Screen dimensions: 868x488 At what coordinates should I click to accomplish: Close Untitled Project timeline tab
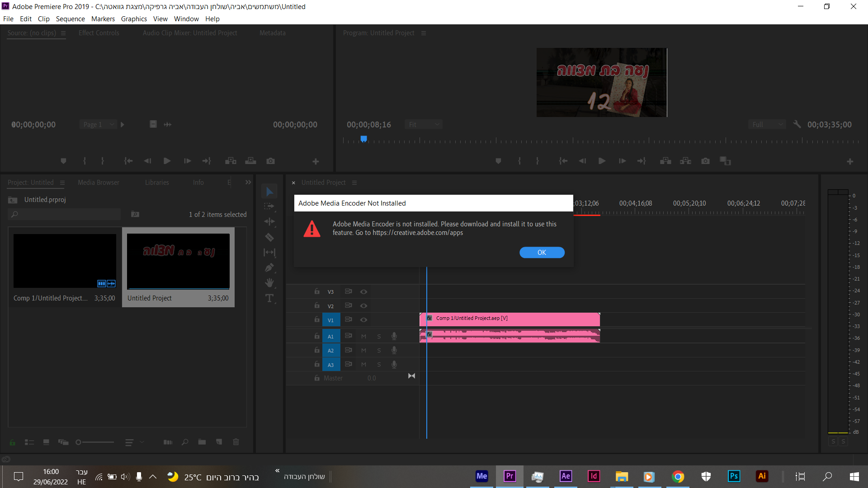coord(293,183)
